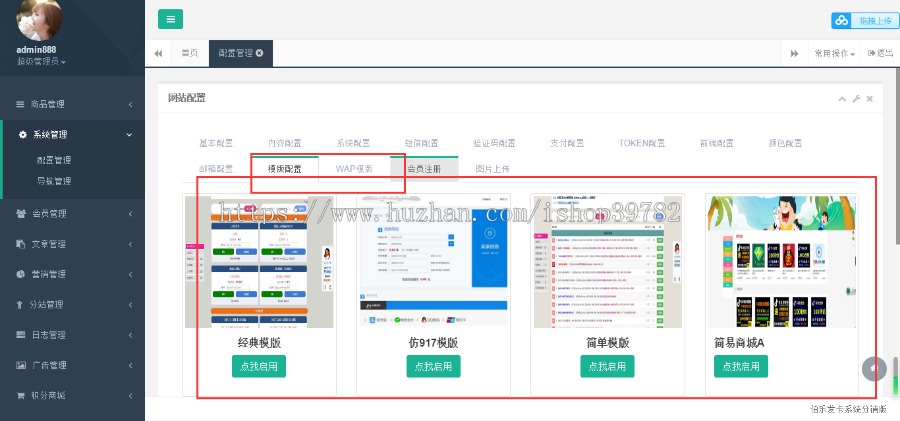900x421 pixels.
Task: Click the admin888 user avatar
Action: click(40, 20)
